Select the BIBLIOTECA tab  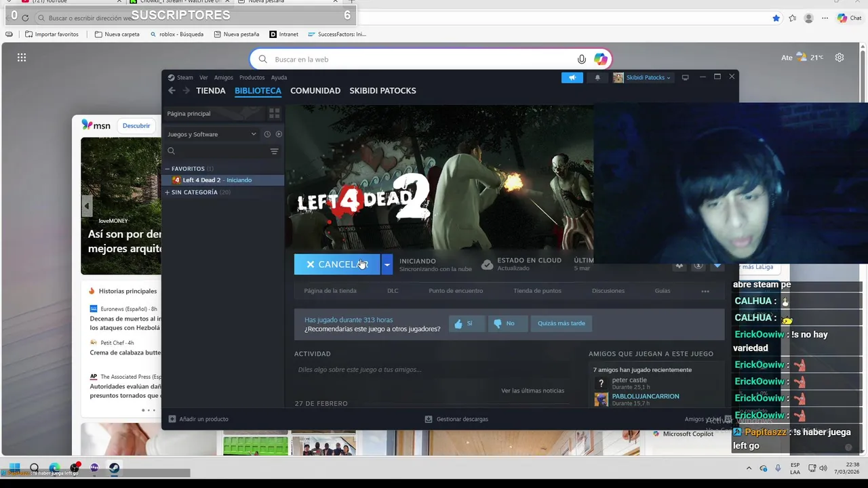(258, 91)
